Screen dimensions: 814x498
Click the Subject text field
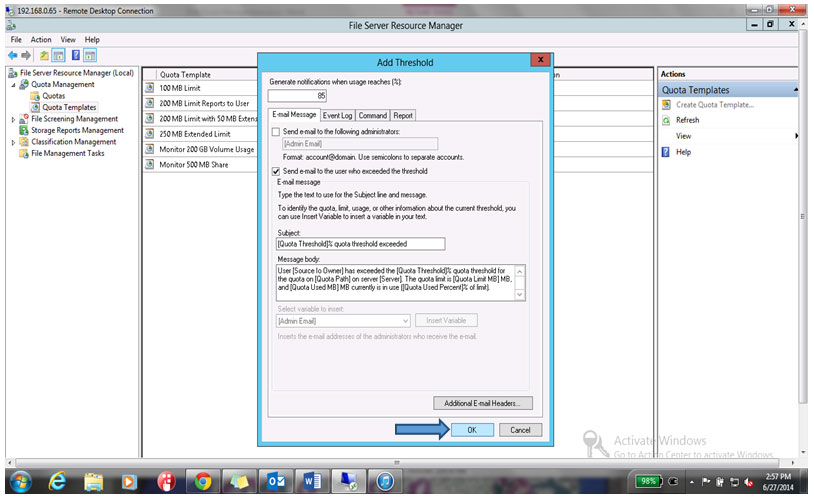[361, 244]
